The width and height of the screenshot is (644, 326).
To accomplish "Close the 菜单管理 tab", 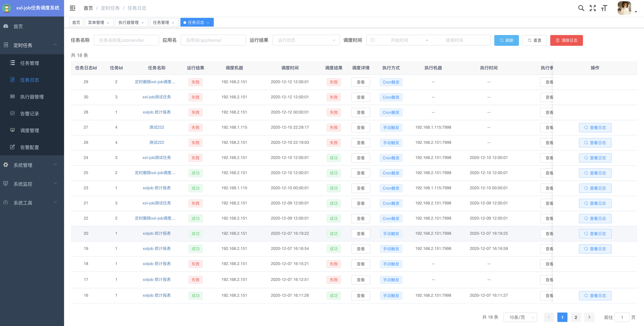I will 108,23.
